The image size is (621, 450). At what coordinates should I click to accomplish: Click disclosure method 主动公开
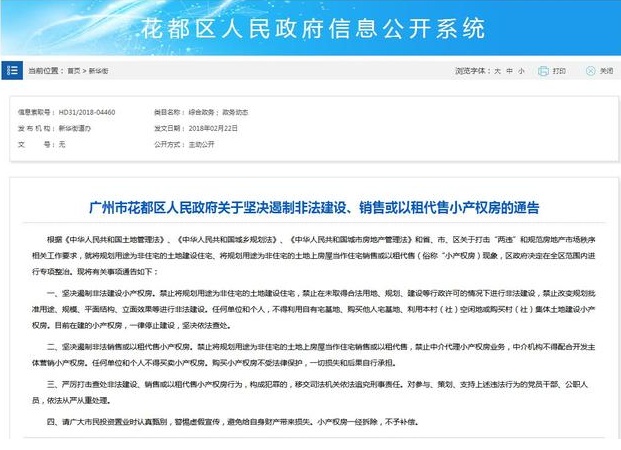[x=201, y=145]
